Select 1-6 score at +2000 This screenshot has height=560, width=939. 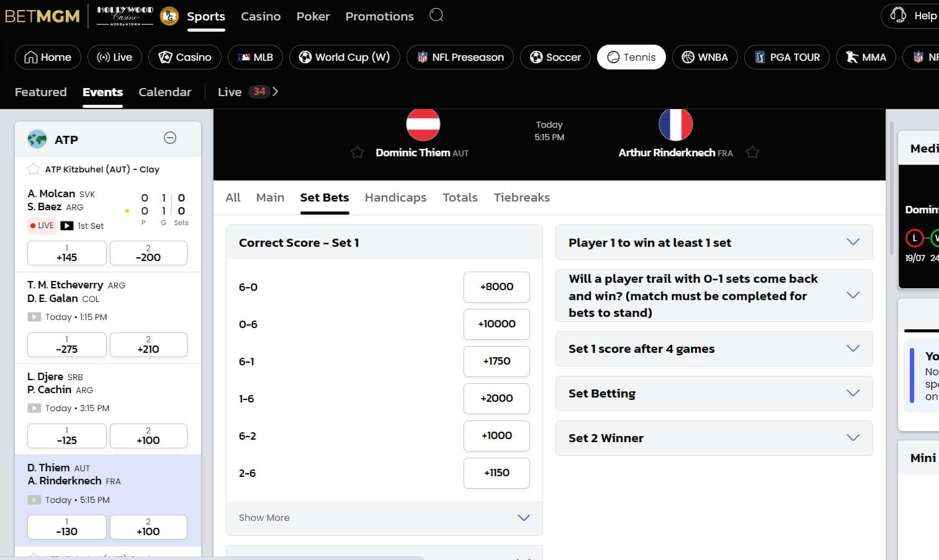496,399
